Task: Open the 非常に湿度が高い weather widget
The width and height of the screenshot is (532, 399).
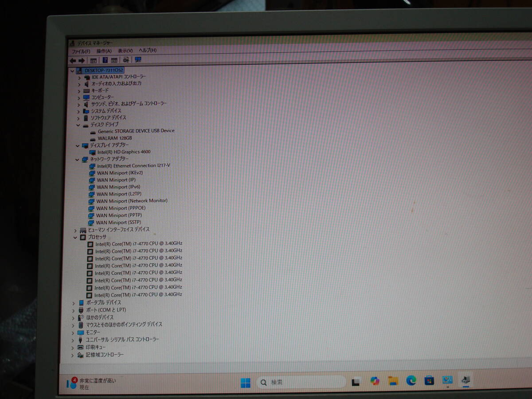Action: click(91, 383)
